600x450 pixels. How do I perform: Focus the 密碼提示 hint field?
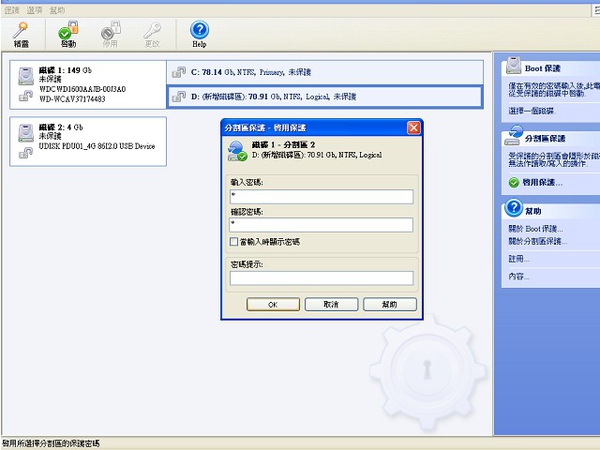(321, 278)
